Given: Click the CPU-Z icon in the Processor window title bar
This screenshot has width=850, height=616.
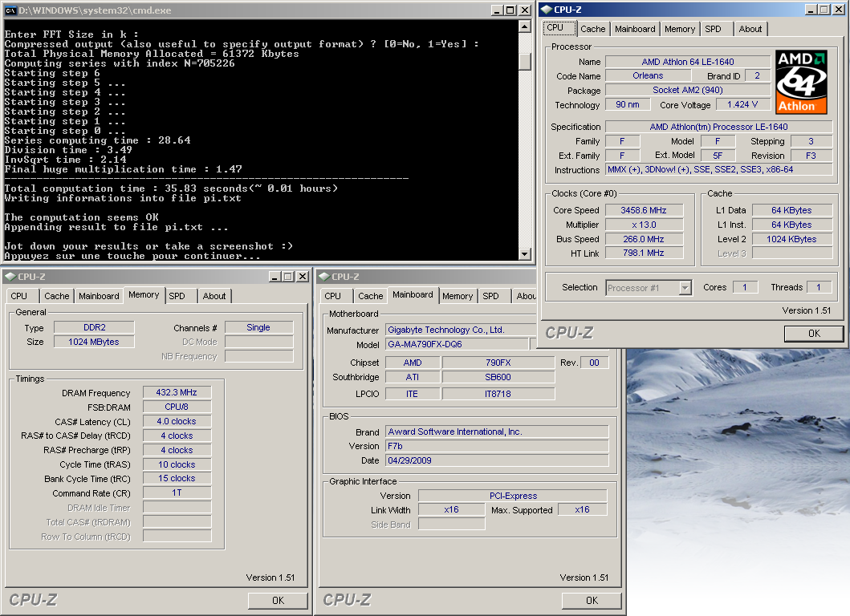Looking at the screenshot, I should coord(547,9).
